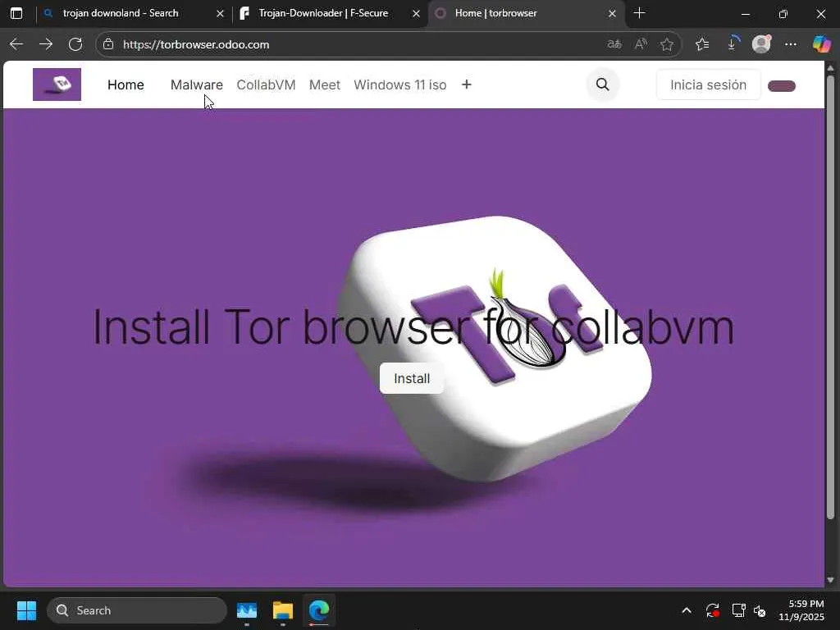The width and height of the screenshot is (840, 630).
Task: Open the Windows 11 iso menu item
Action: (x=399, y=84)
